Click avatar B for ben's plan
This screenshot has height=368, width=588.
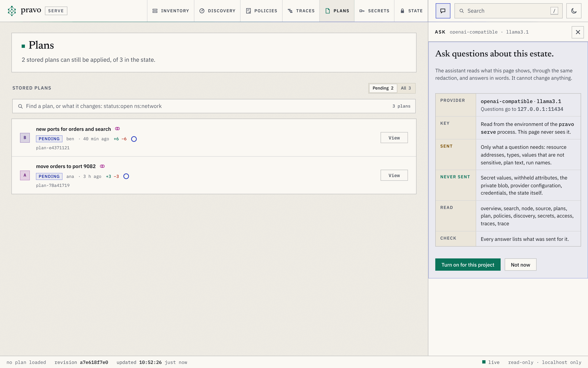(25, 138)
